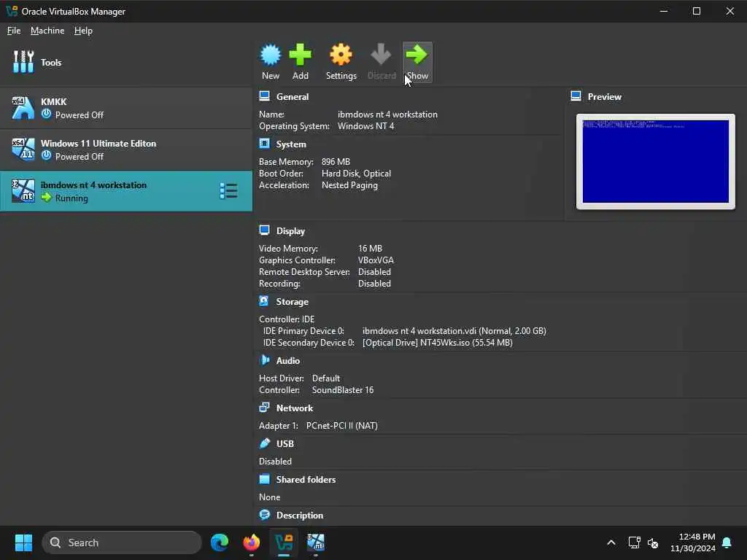Image resolution: width=747 pixels, height=560 pixels.
Task: Click the clock showing 12:48 PM
Action: pos(697,537)
